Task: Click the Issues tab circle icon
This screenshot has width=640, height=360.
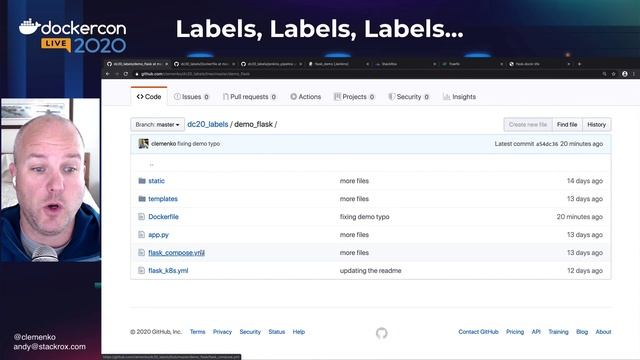Action: (177, 97)
